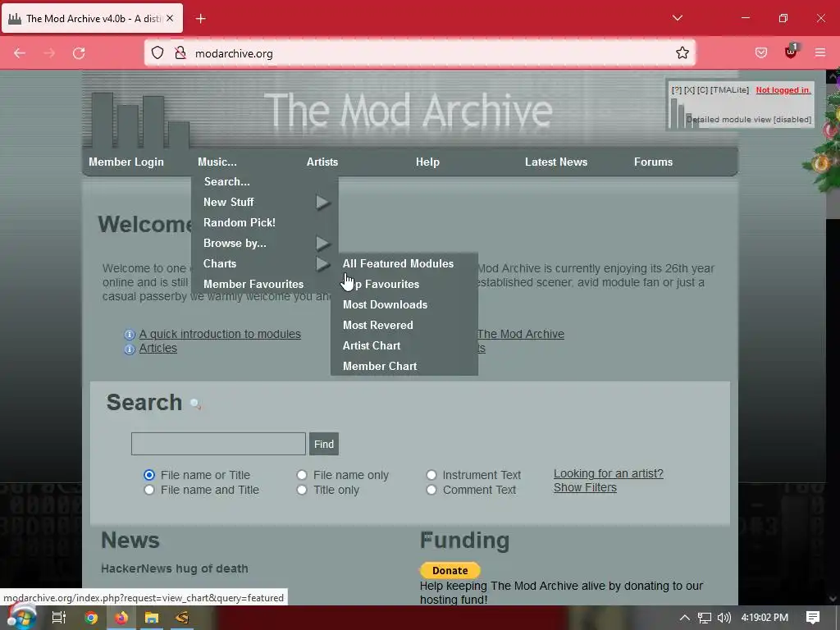Select File name or Title radio

(x=149, y=475)
